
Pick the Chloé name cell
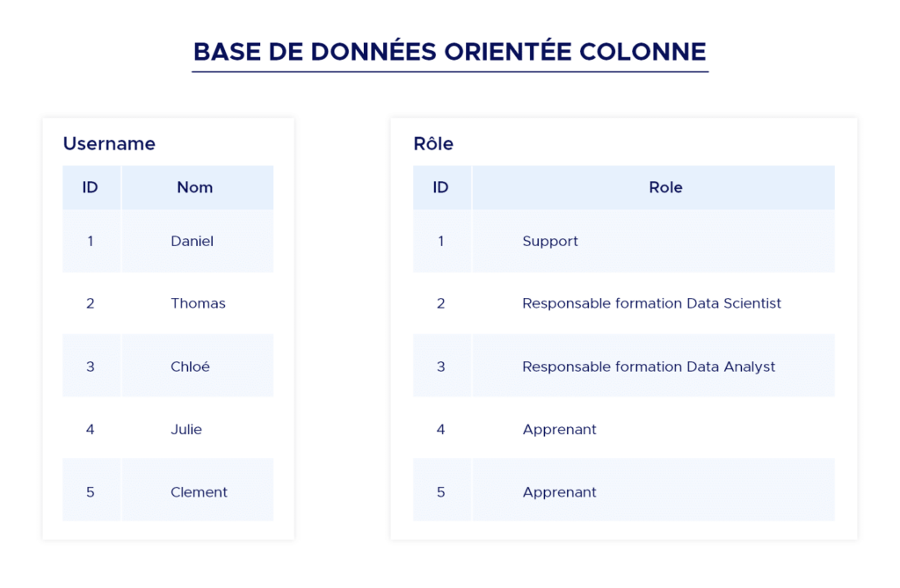(190, 367)
